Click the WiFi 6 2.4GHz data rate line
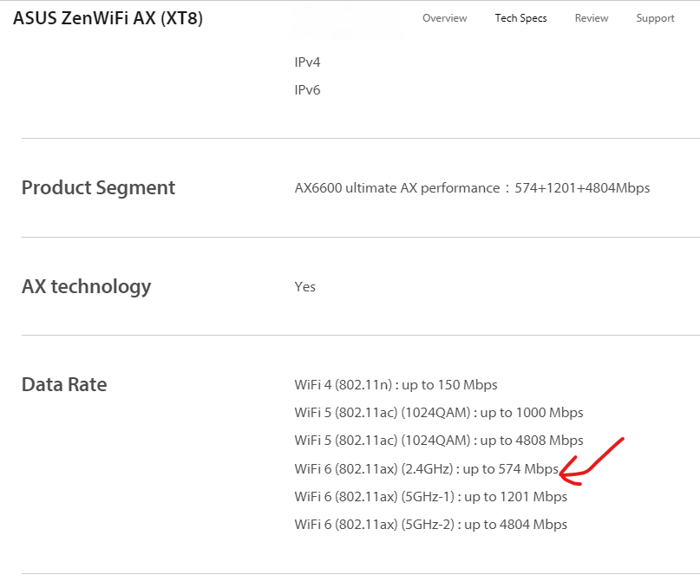 click(x=426, y=469)
